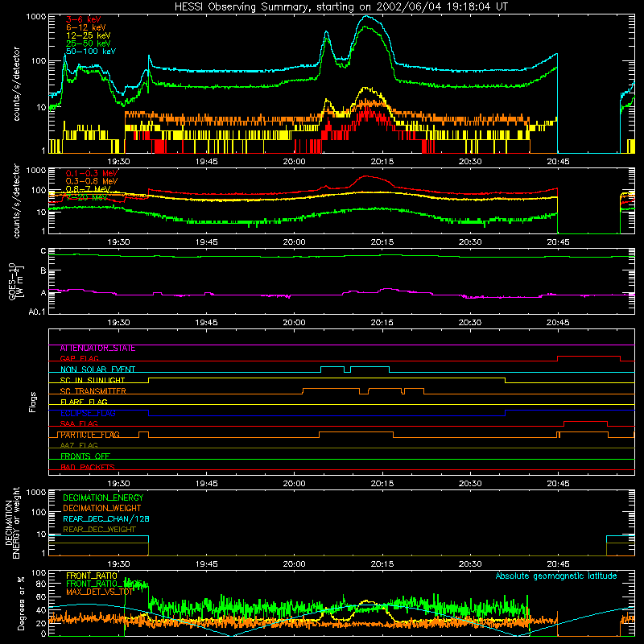Click the DECIMATION ENERGY or weight axis title
Viewport: 644px width, 644px height.
(x=12, y=522)
